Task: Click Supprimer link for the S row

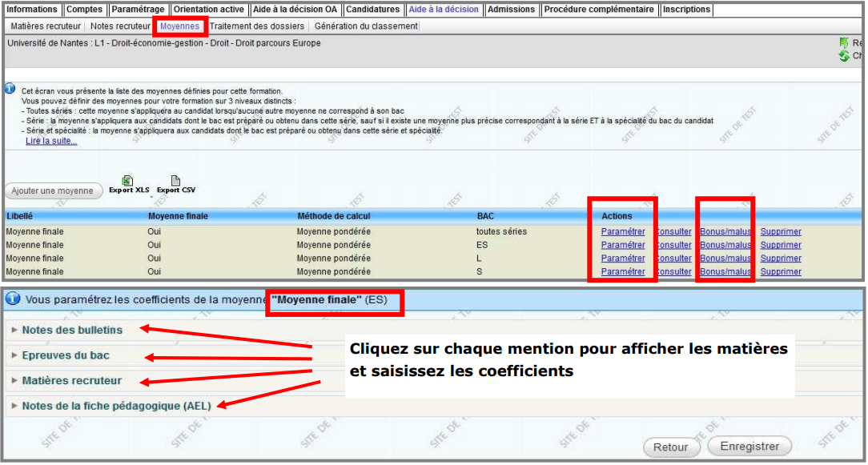Action: pyautogui.click(x=781, y=272)
